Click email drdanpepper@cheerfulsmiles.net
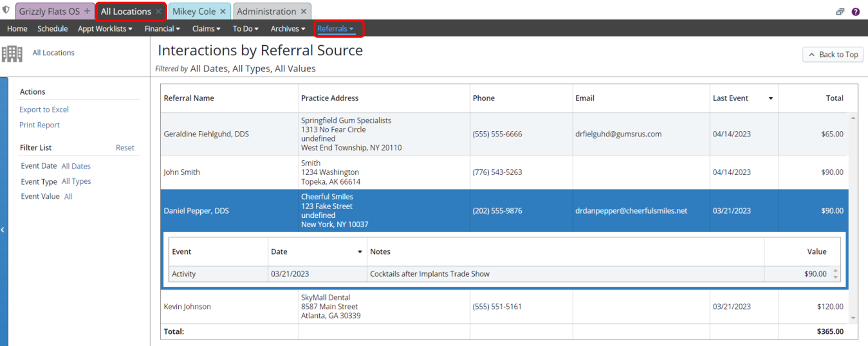Image resolution: width=868 pixels, height=346 pixels. 631,210
